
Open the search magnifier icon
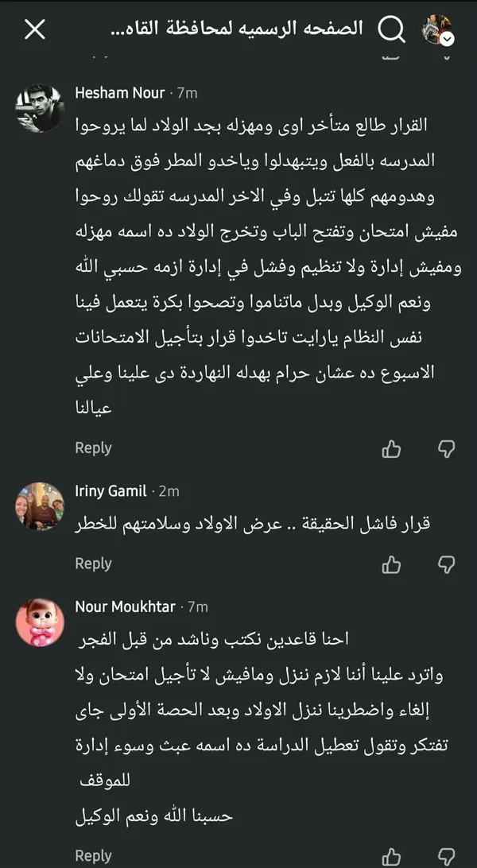click(x=392, y=29)
